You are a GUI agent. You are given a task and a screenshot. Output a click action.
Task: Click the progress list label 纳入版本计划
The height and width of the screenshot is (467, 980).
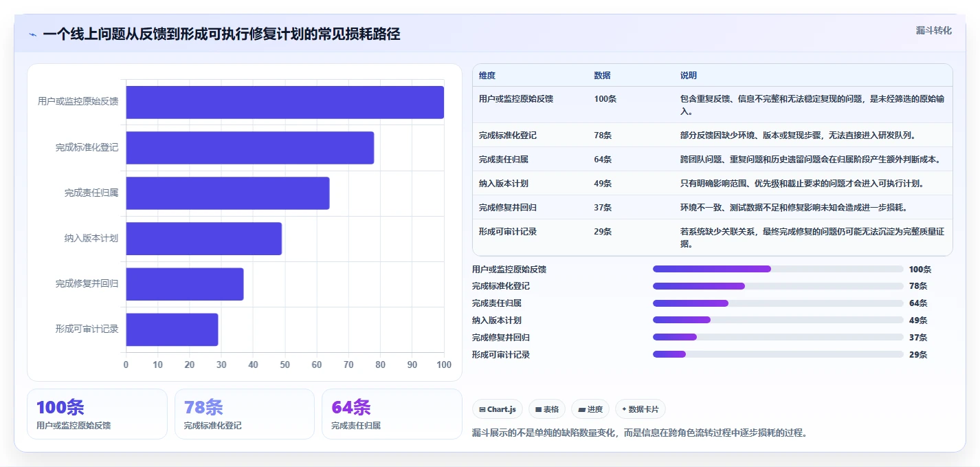(x=497, y=321)
